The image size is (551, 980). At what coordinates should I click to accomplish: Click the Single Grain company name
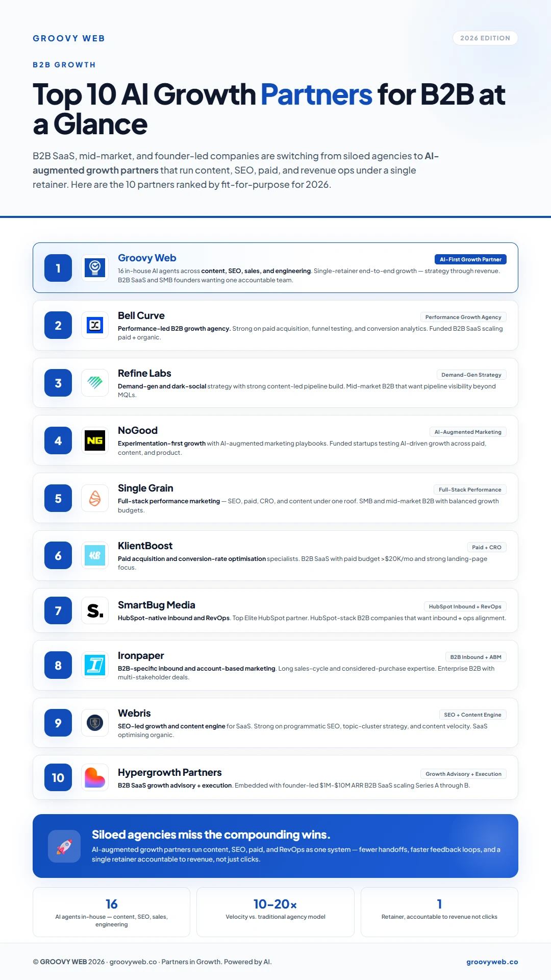pyautogui.click(x=145, y=488)
